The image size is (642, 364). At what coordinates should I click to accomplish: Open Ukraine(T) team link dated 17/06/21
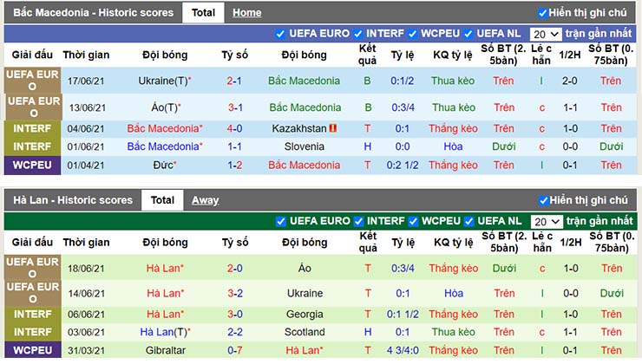click(165, 81)
